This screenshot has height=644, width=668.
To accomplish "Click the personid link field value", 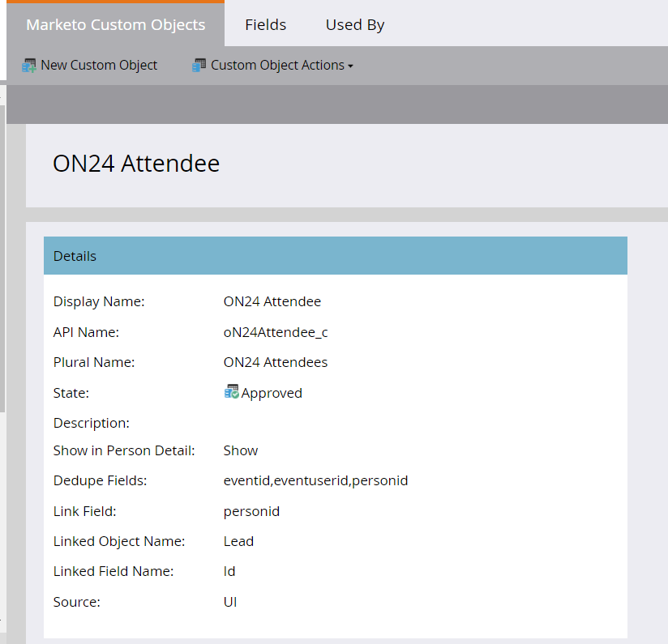I will point(251,510).
